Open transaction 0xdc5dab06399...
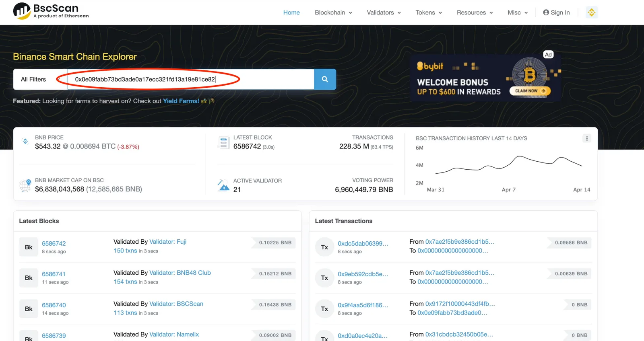The width and height of the screenshot is (644, 341). [363, 243]
